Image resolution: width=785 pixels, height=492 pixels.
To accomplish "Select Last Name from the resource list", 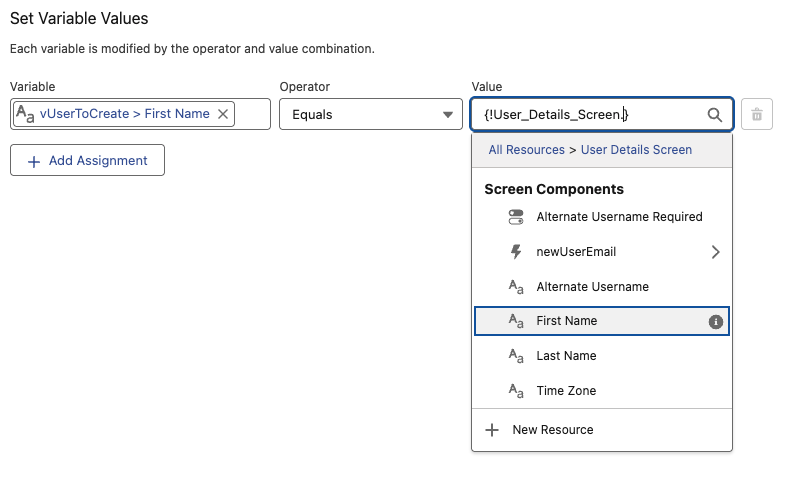I will 566,356.
